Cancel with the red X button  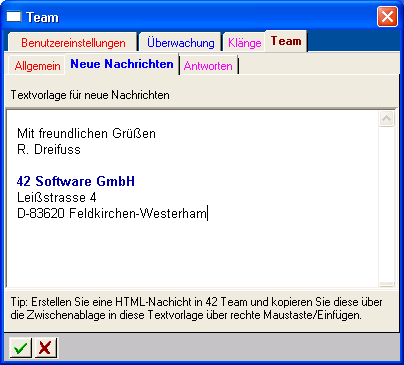point(46,348)
